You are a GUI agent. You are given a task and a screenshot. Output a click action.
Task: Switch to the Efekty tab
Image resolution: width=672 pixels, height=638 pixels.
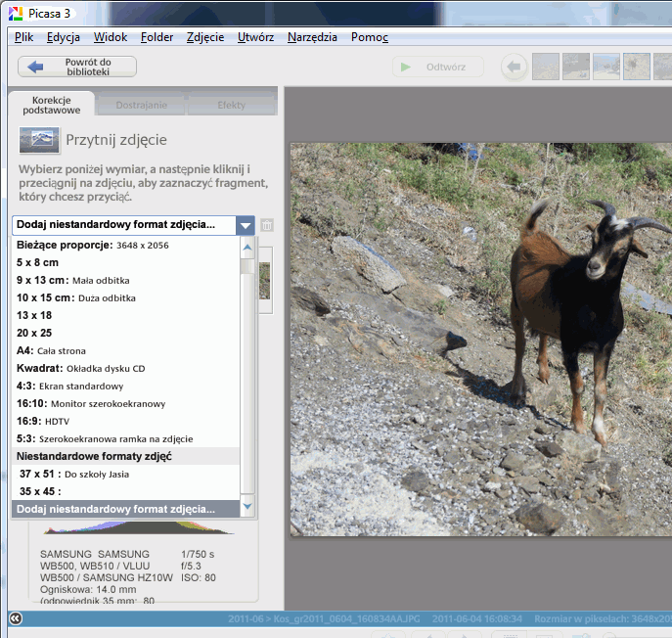click(232, 105)
